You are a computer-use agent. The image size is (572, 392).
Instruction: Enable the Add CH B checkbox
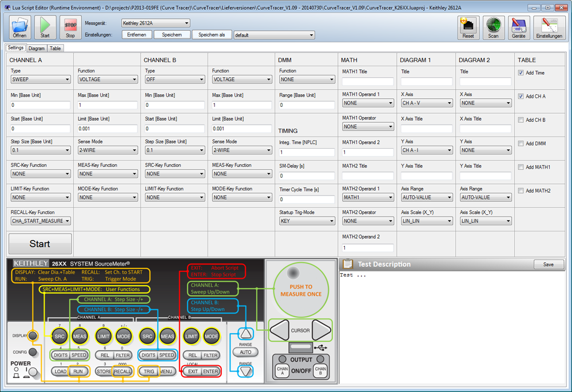coord(521,120)
